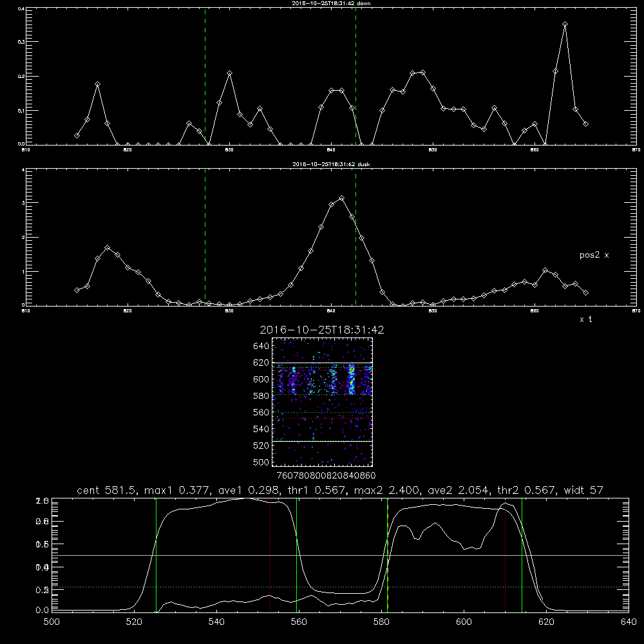Click the crowded x-axis tick labels under the spectrogram
The image size is (644, 644).
pyautogui.click(x=326, y=476)
